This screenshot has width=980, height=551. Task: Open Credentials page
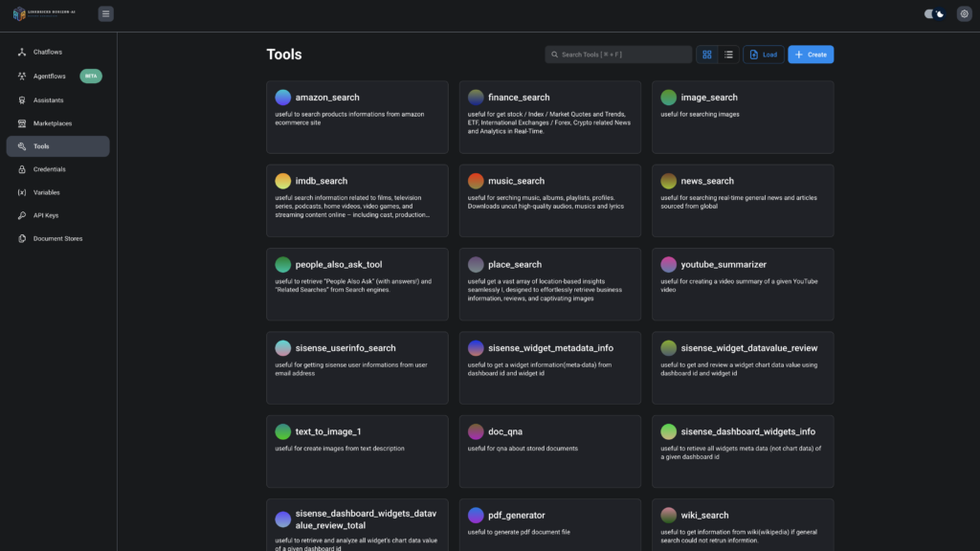click(58, 169)
